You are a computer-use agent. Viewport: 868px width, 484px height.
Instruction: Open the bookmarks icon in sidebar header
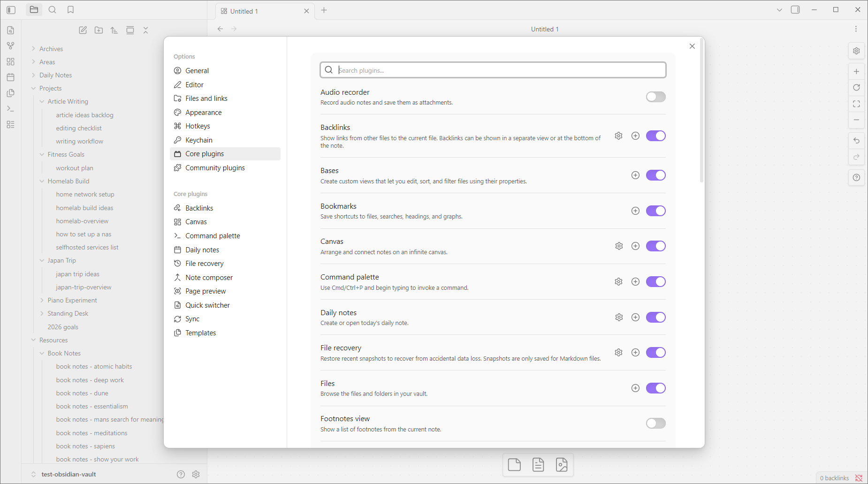[x=71, y=10]
